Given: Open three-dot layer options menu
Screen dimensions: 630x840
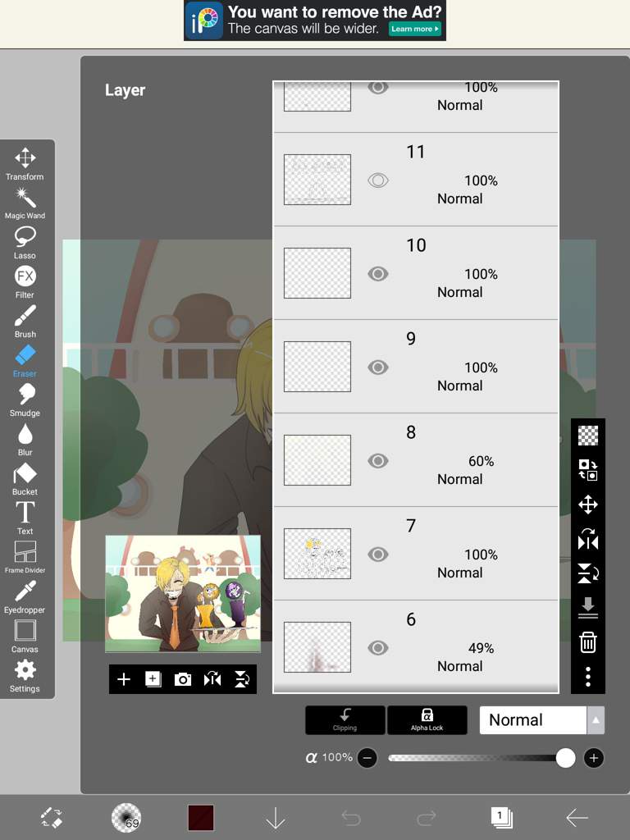Looking at the screenshot, I should [x=587, y=677].
